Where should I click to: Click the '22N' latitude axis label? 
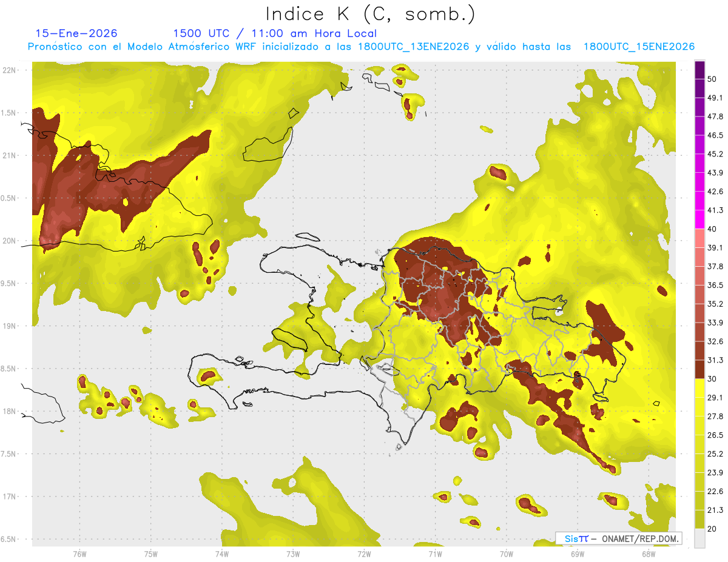click(x=10, y=70)
